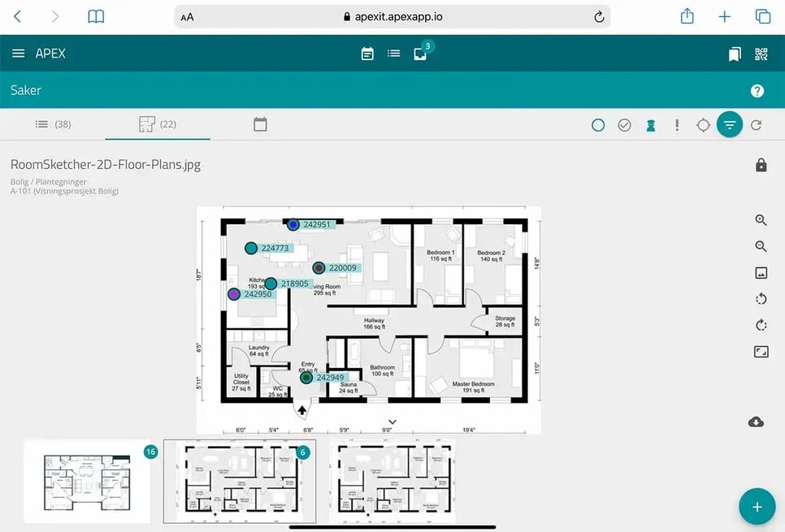Click the purple marker for issue 242950

234,294
